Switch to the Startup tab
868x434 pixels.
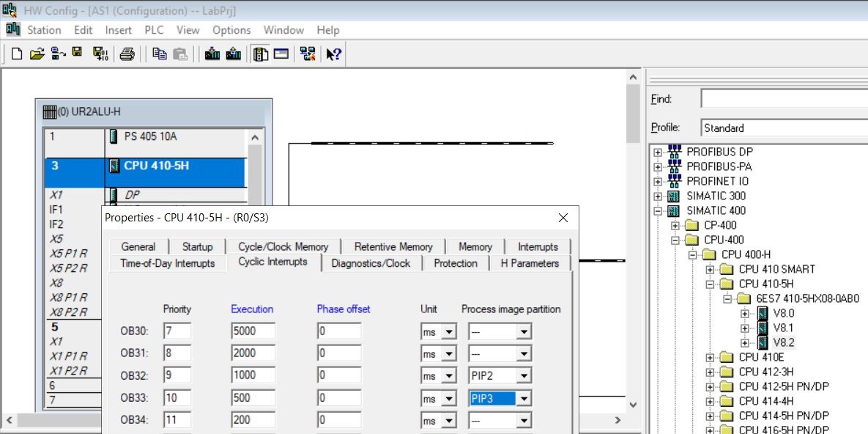tap(197, 246)
